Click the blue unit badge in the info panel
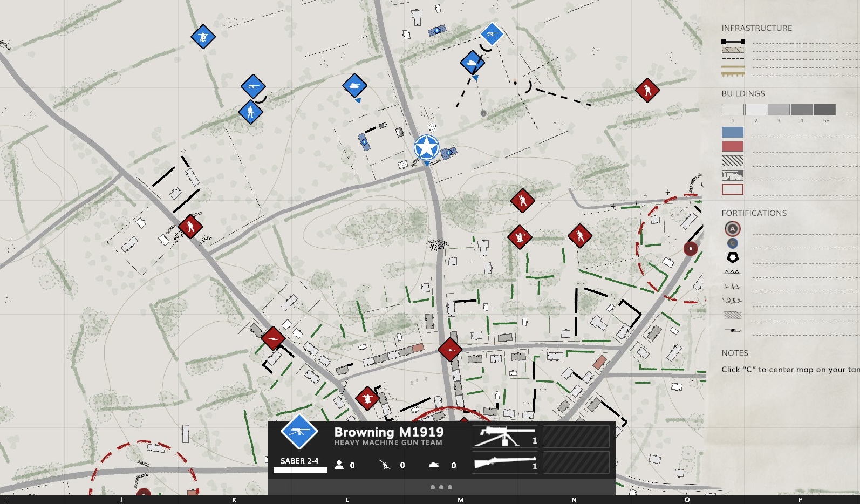Image resolution: width=860 pixels, height=504 pixels. pyautogui.click(x=299, y=432)
